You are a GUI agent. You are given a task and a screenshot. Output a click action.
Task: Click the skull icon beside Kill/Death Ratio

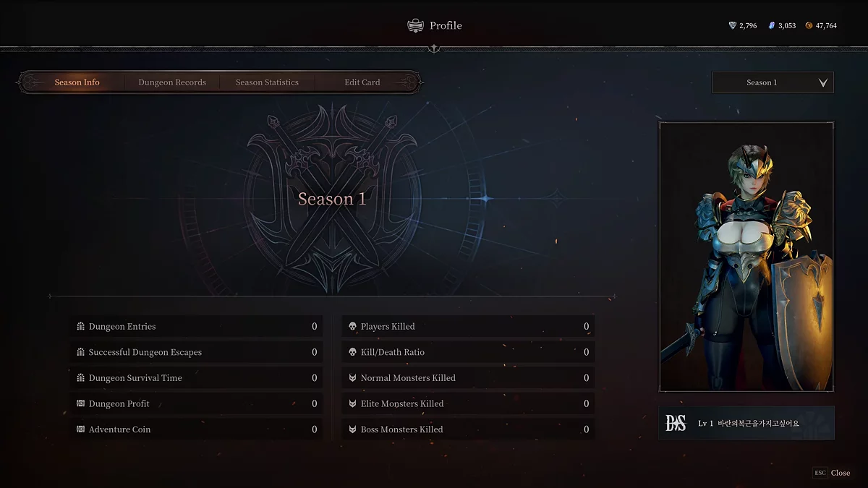click(x=353, y=352)
